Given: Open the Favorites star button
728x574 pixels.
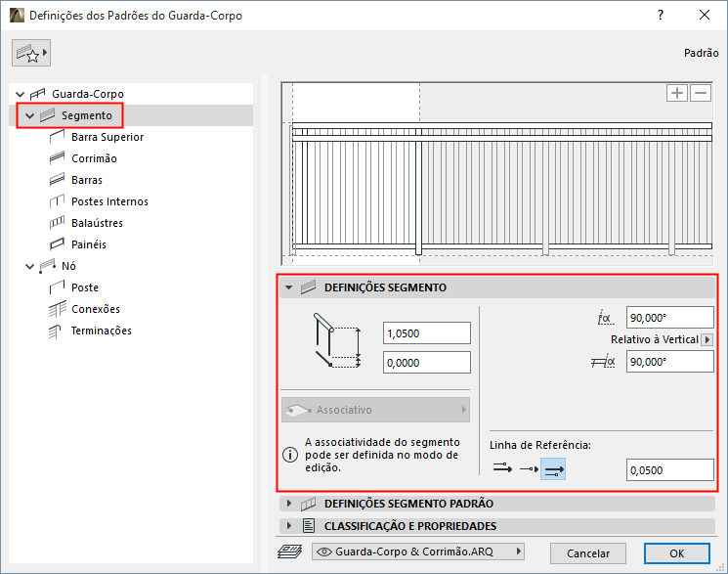Looking at the screenshot, I should [31, 53].
